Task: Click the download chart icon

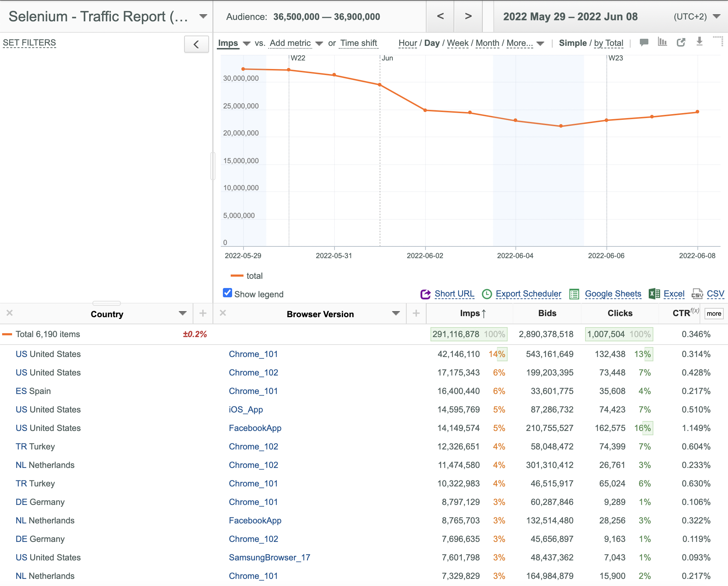Action: [x=699, y=42]
